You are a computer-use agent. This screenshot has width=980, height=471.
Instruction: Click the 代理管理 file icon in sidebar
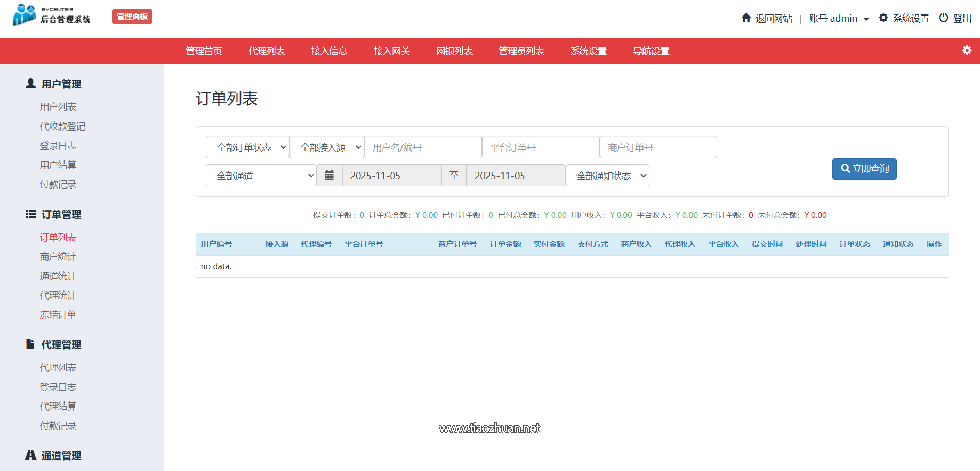click(x=30, y=344)
